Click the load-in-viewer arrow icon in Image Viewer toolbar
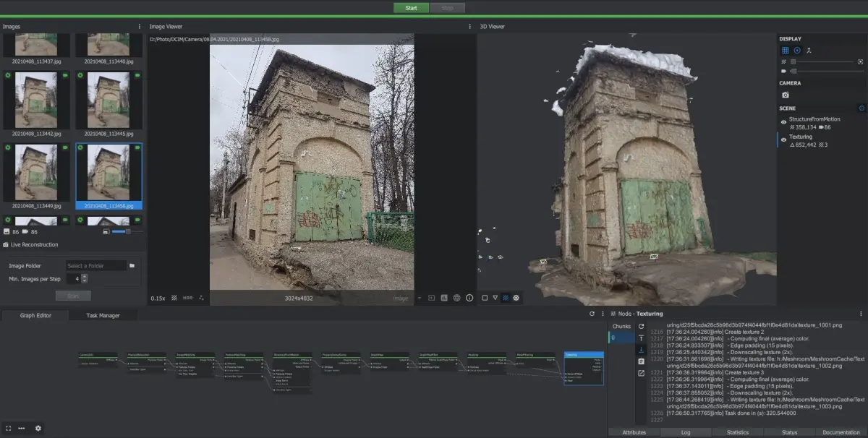This screenshot has width=868, height=438. (x=431, y=298)
